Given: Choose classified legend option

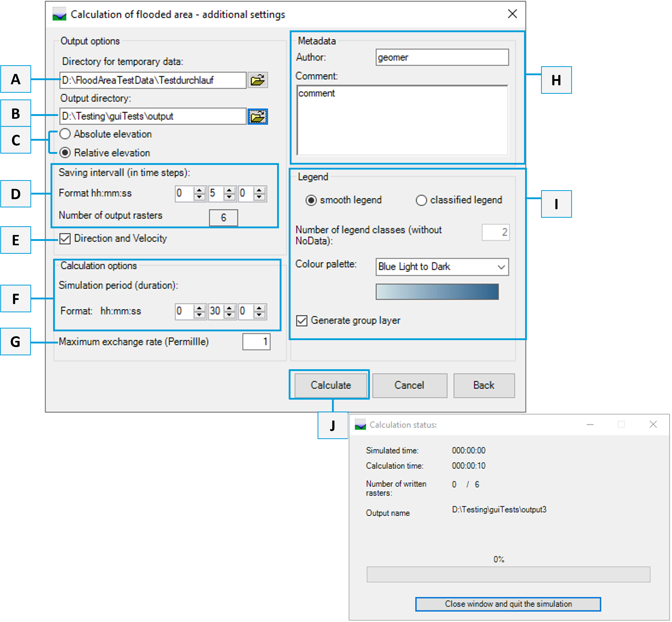Looking at the screenshot, I should [421, 200].
